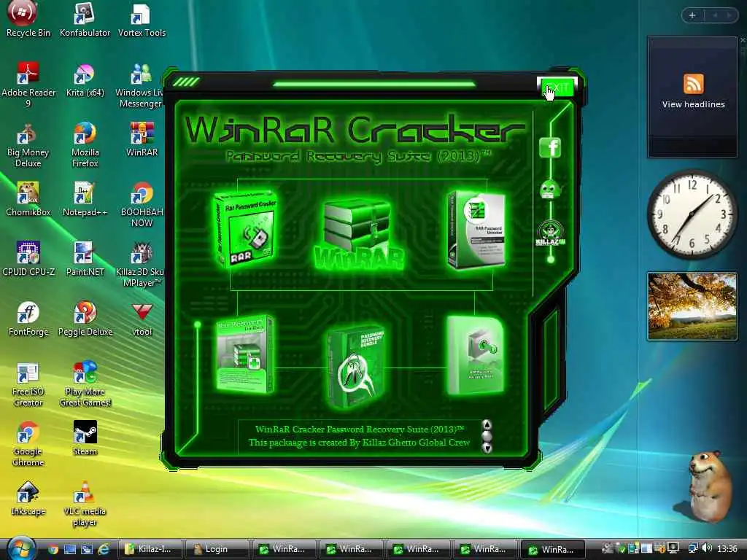Image resolution: width=747 pixels, height=560 pixels.
Task: Select the Notepad++ desktop icon
Action: 85,200
